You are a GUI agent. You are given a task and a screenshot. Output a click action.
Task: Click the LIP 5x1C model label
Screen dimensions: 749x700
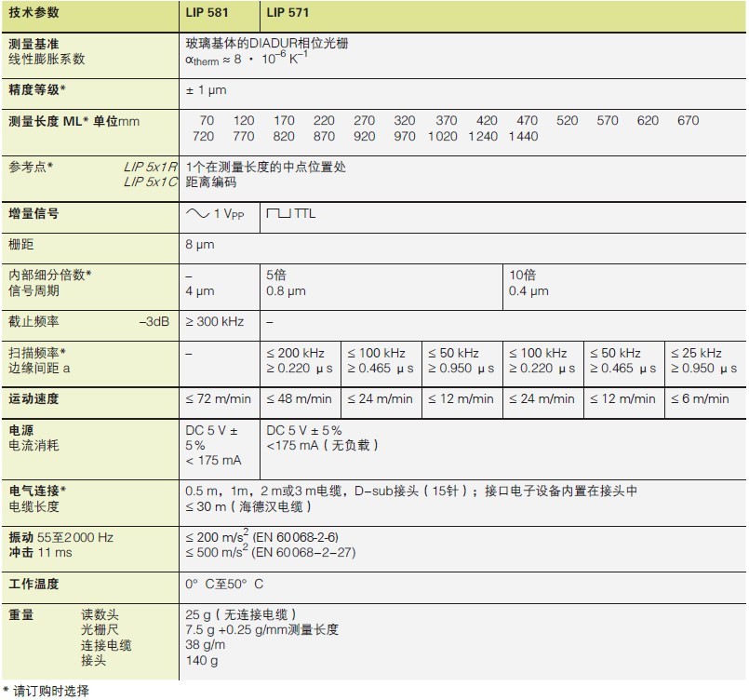pos(150,182)
